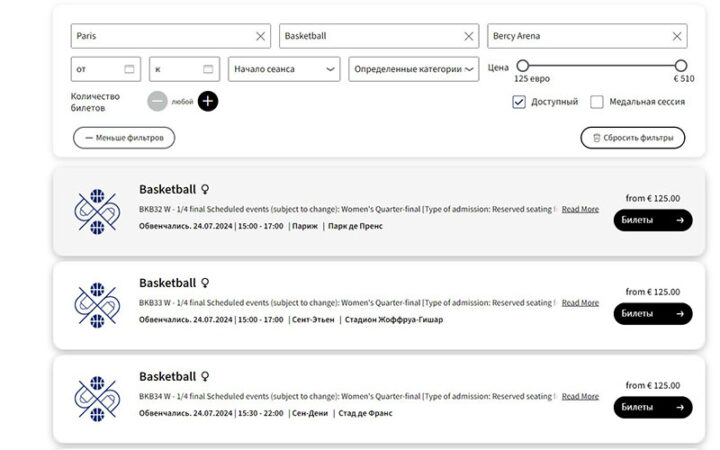Open calendar icon in 'от' date field
720x450 pixels.
(x=129, y=69)
